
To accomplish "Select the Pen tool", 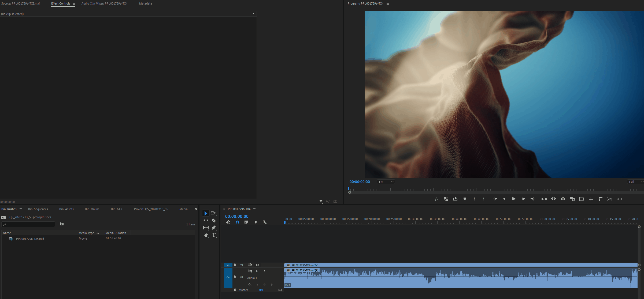I will 214,228.
